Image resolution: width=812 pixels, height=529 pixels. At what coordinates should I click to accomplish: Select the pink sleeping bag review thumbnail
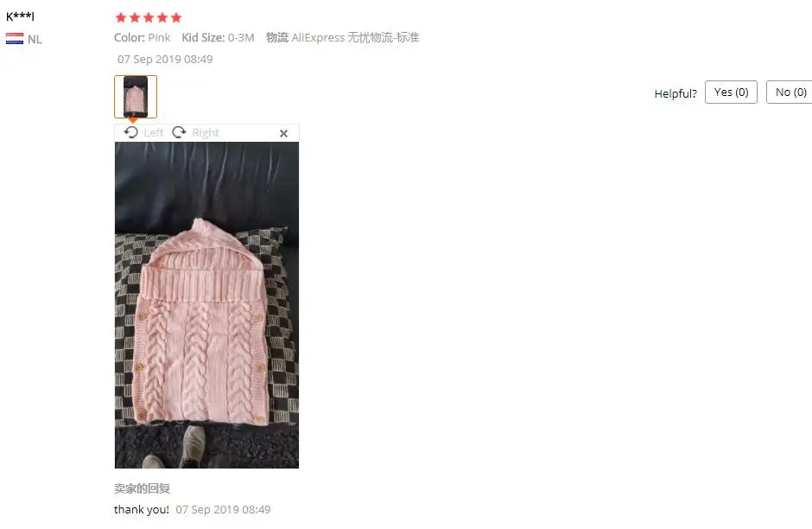[136, 97]
